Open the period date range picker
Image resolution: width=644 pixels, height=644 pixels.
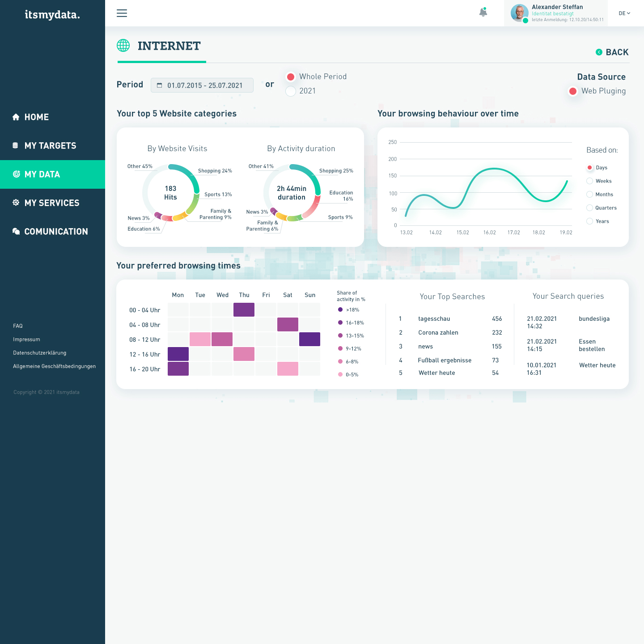[x=202, y=85]
